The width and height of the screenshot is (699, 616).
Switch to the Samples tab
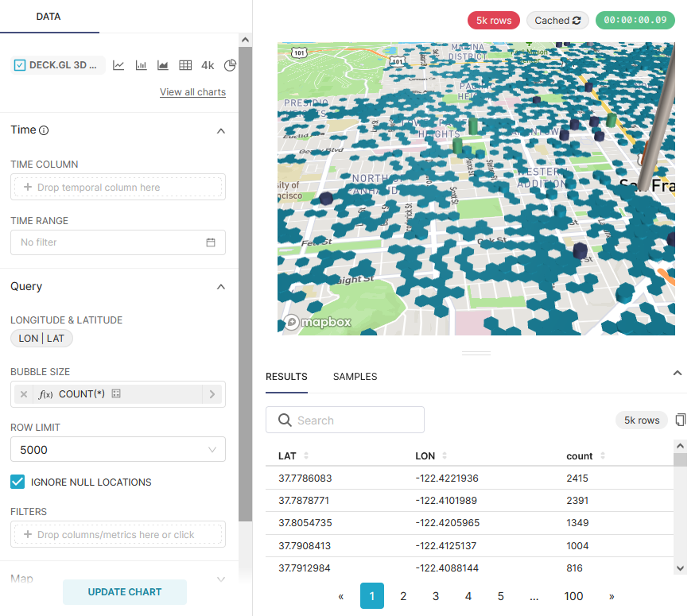[x=355, y=377]
